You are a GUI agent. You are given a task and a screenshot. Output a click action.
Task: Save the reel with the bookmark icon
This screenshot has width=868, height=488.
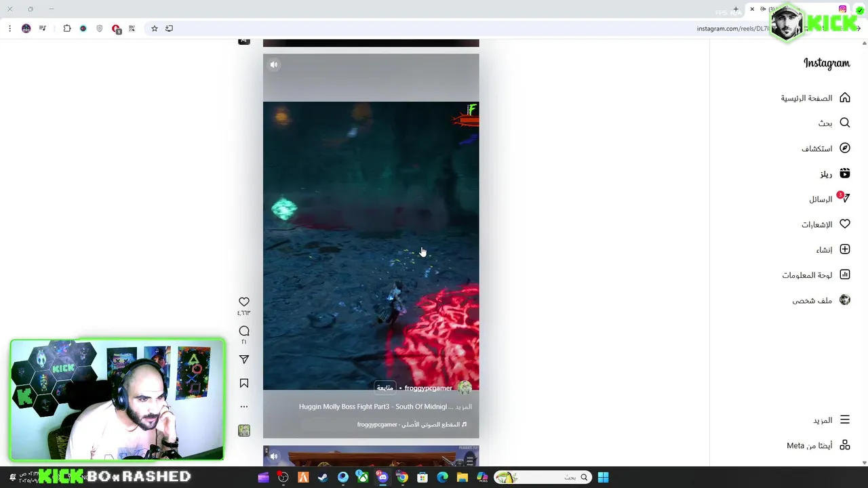pos(244,384)
